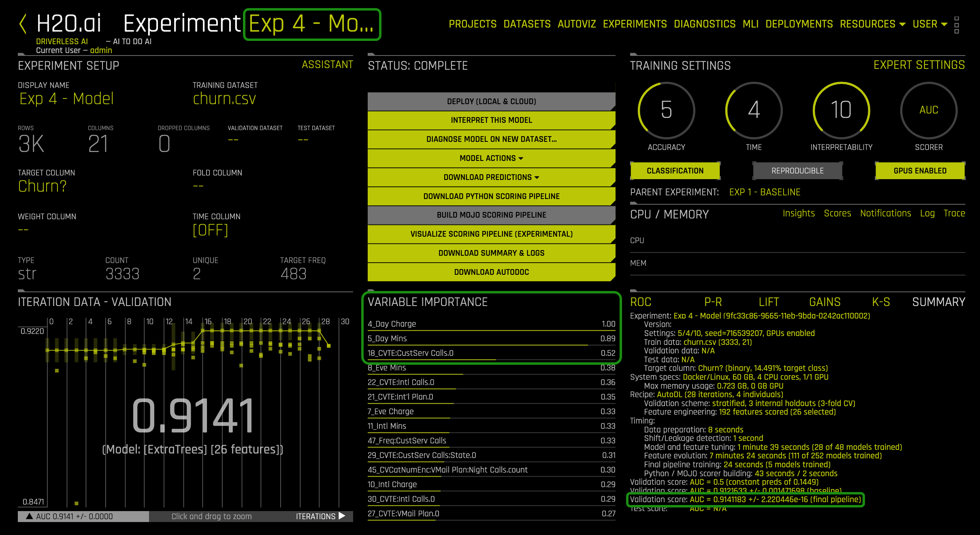Select the 45_CVCatNumEnc:VMail Plan:Night Calls.count row

tap(491, 470)
